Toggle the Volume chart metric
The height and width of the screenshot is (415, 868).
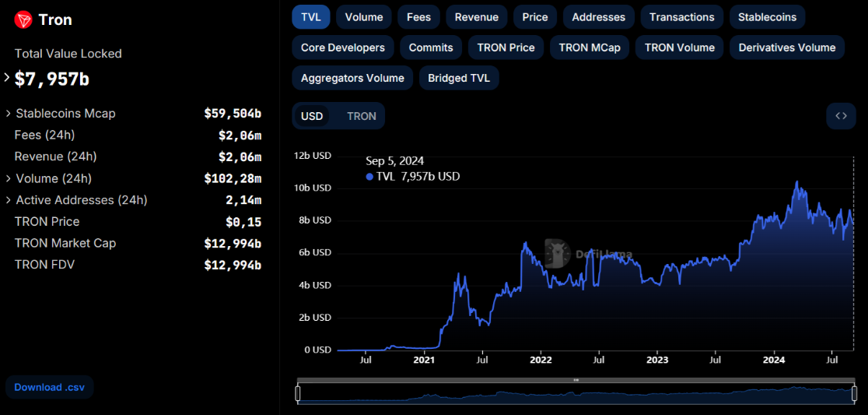[x=364, y=17]
